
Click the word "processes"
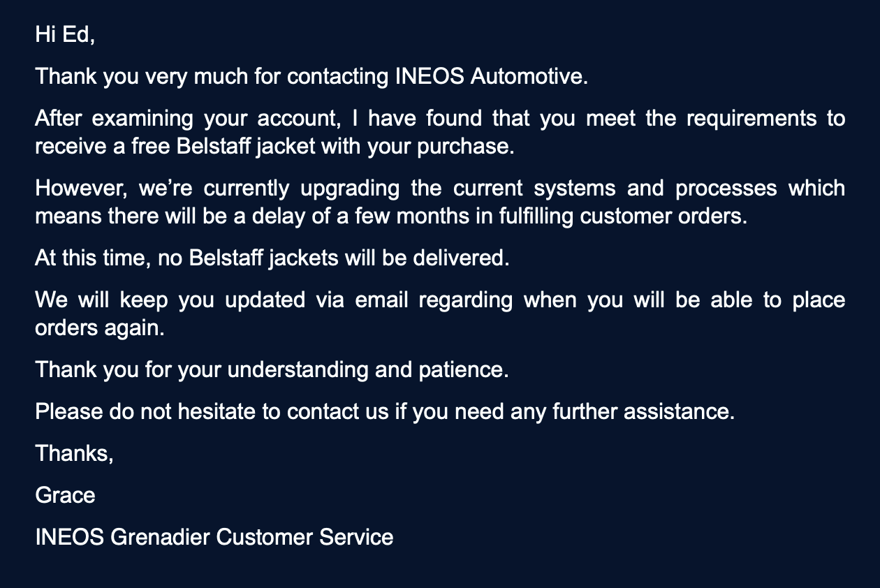click(726, 189)
